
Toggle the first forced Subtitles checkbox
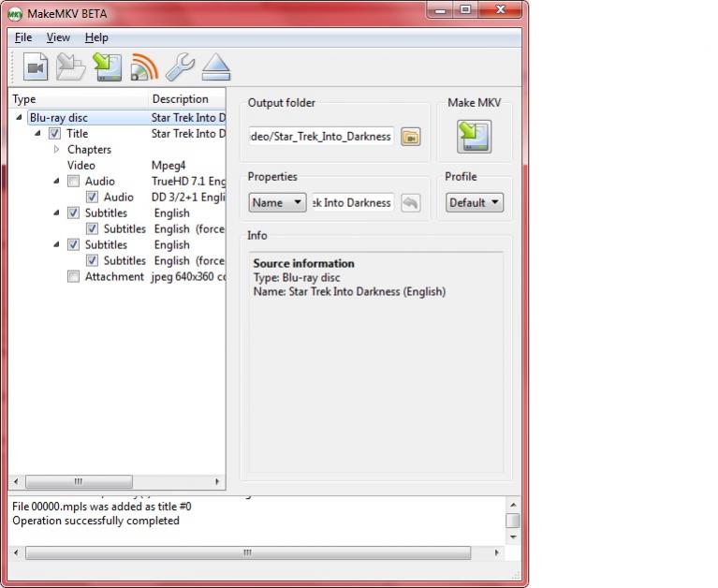92,229
